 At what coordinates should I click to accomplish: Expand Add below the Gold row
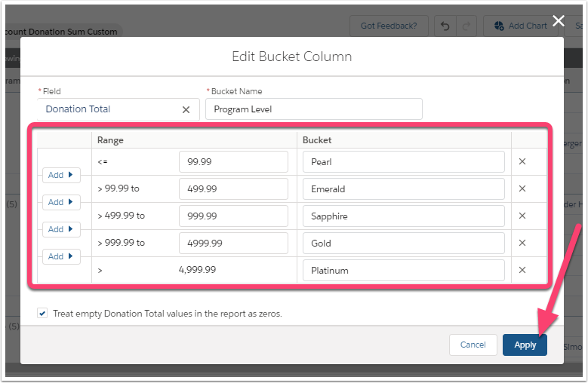61,256
